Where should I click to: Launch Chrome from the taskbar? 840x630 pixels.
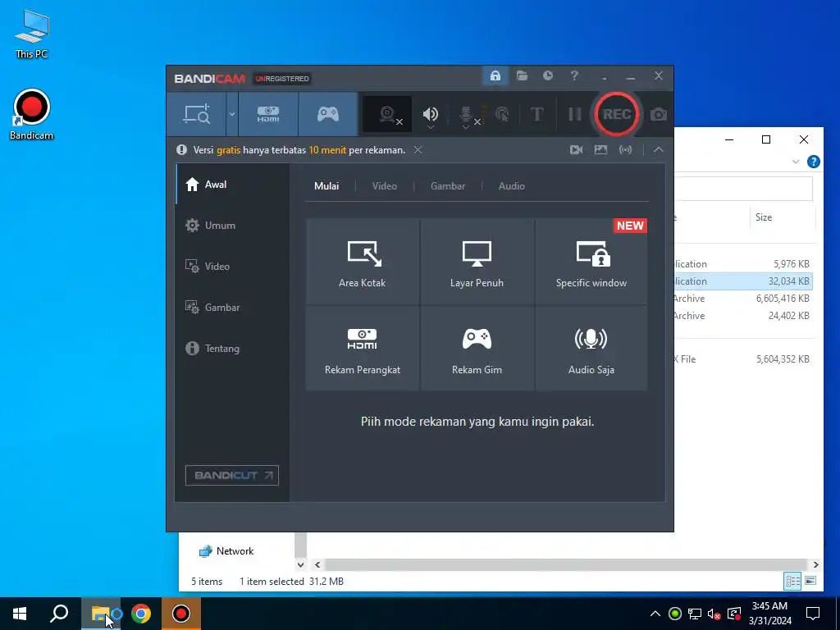tap(141, 614)
